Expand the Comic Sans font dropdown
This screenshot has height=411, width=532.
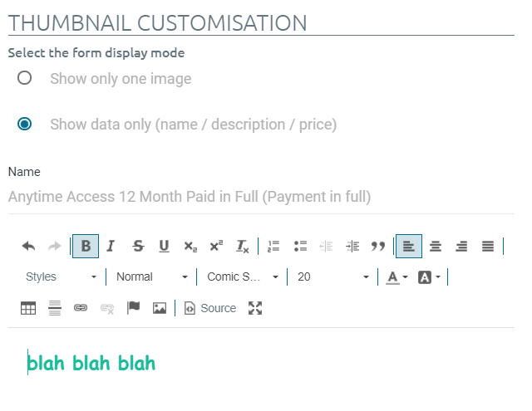tap(241, 276)
